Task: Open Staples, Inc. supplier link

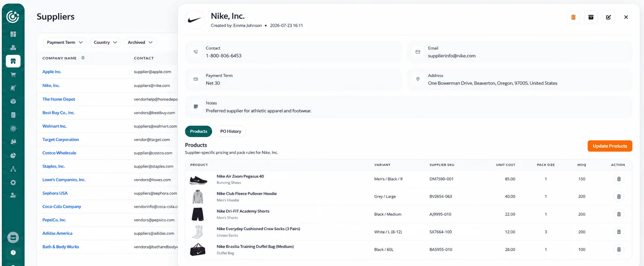Action: [x=54, y=166]
